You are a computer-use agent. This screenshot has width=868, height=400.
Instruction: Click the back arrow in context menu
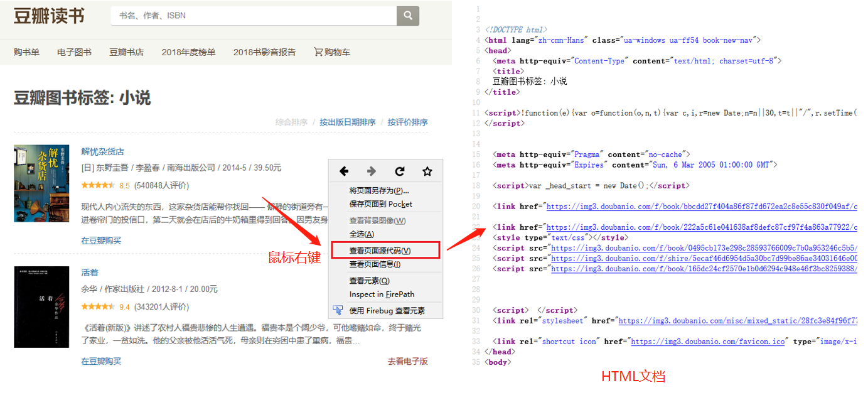[344, 171]
